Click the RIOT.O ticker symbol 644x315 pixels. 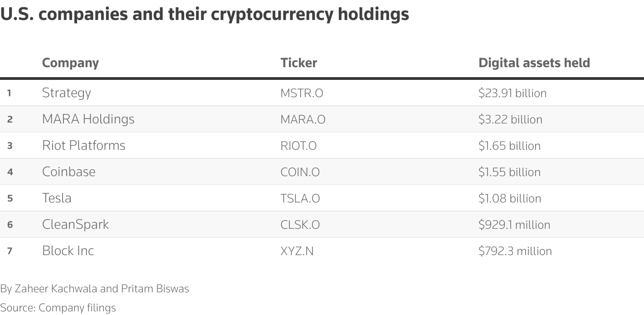pyautogui.click(x=298, y=146)
